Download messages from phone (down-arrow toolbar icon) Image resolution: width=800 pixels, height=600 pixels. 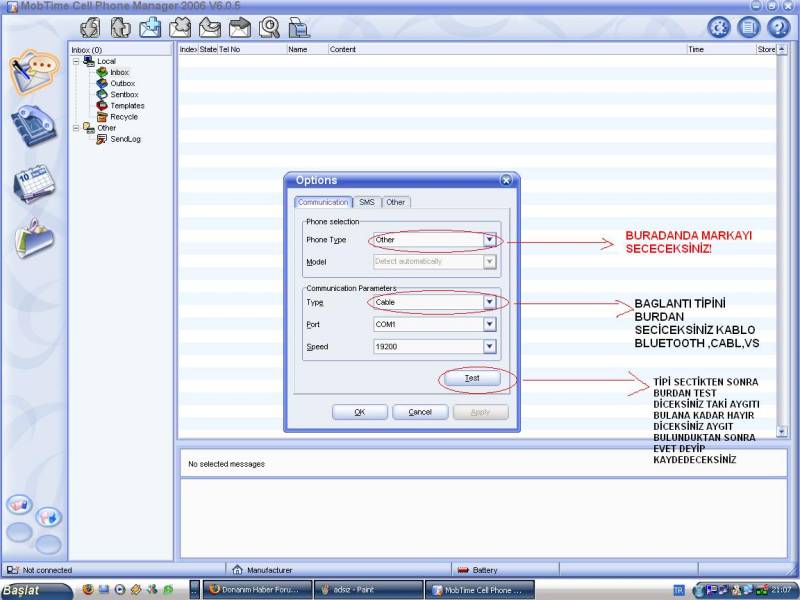tap(90, 28)
